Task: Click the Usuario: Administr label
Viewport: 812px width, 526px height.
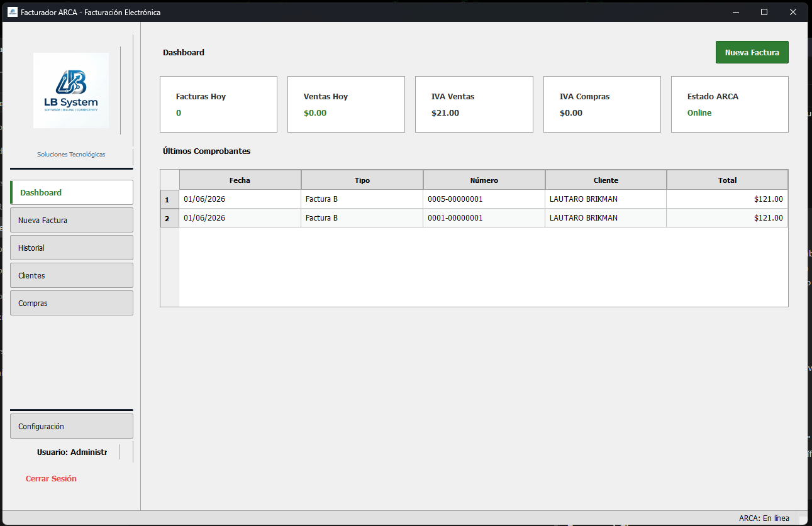Action: click(x=72, y=452)
